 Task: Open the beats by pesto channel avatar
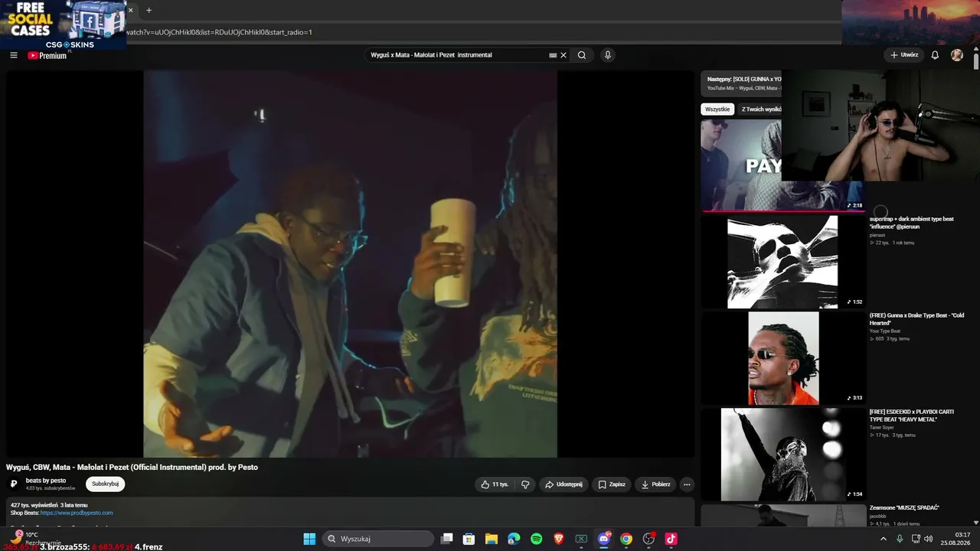14,484
